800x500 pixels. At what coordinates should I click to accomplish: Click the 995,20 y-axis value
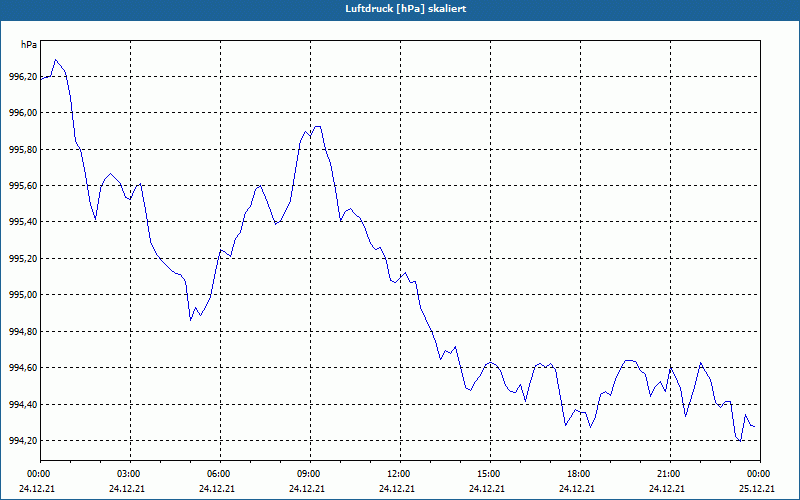[23, 259]
